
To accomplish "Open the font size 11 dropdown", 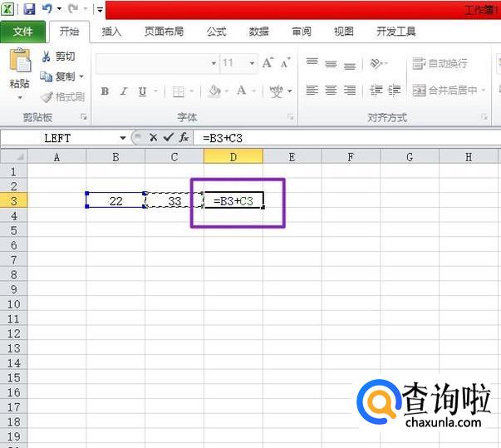I will (252, 63).
